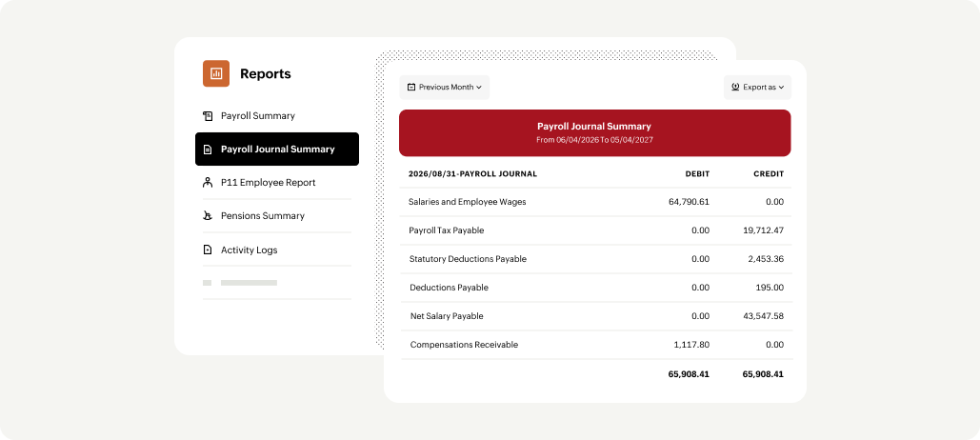Click the export icon in Export as
Viewport: 980px width, 440px height.
point(735,88)
